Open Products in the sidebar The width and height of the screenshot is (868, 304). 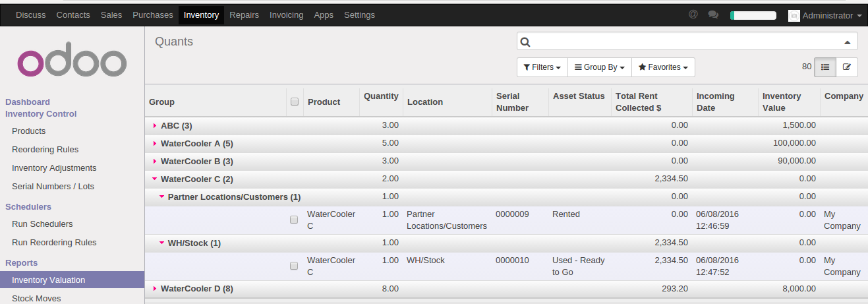pyautogui.click(x=29, y=131)
